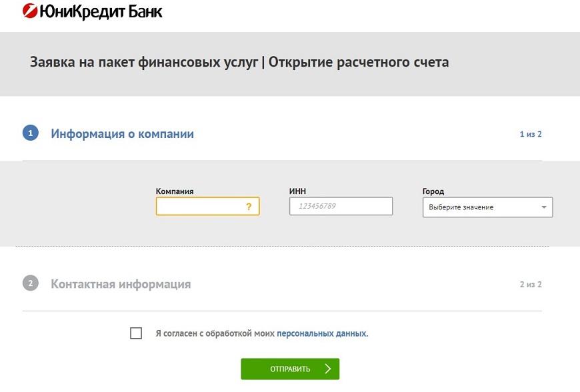The width and height of the screenshot is (580, 392).
Task: Focus the Компания input field
Action: pyautogui.click(x=207, y=206)
